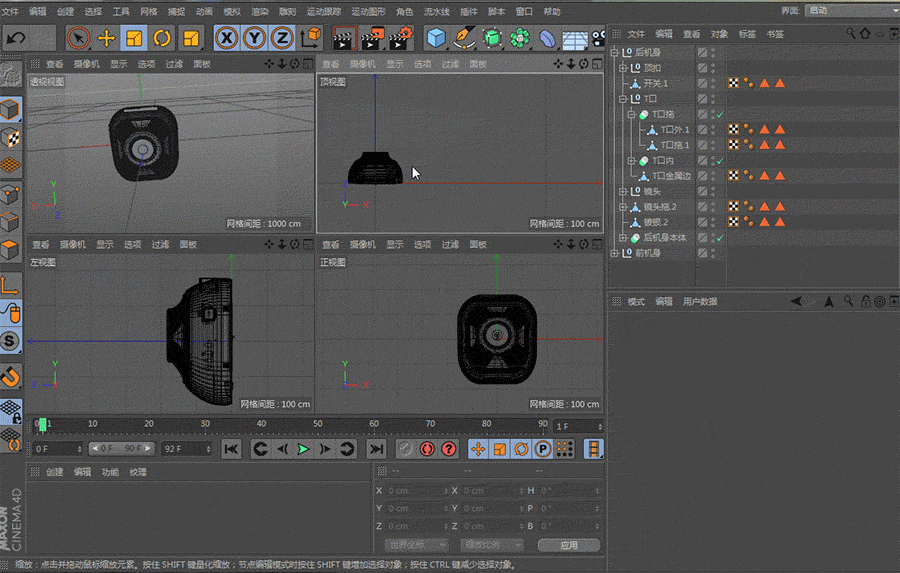Maximize the top view (顶视图) panel

(597, 64)
